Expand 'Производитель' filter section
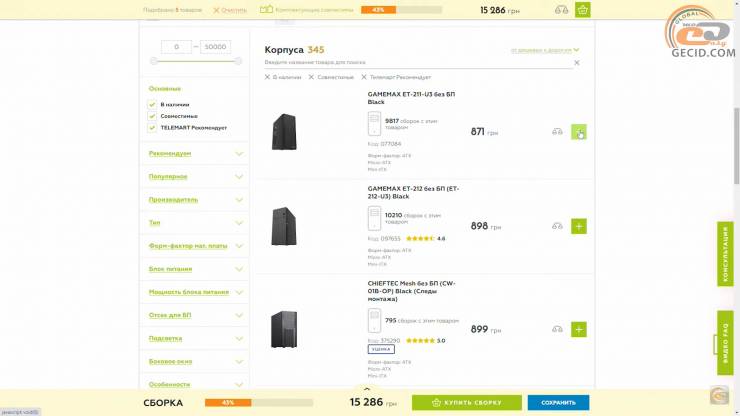The width and height of the screenshot is (740, 416). coord(195,200)
